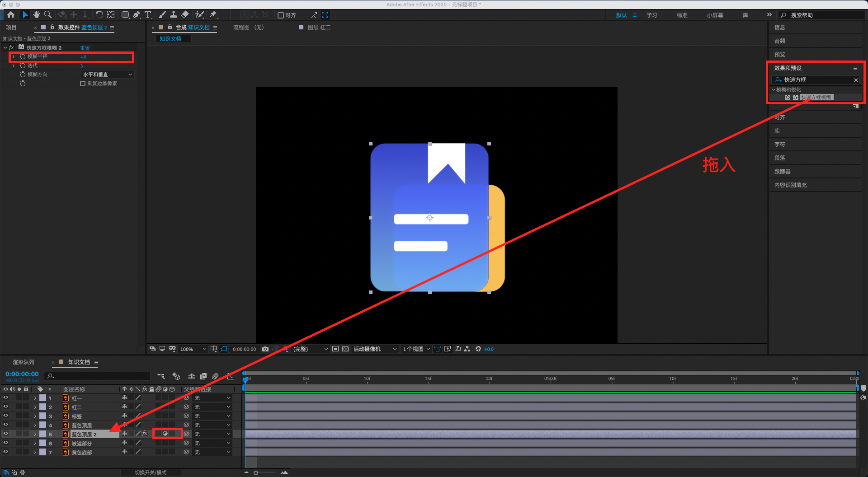Viewport: 868px width, 477px height.
Task: Open the (完整) resolution dropdown
Action: point(310,349)
